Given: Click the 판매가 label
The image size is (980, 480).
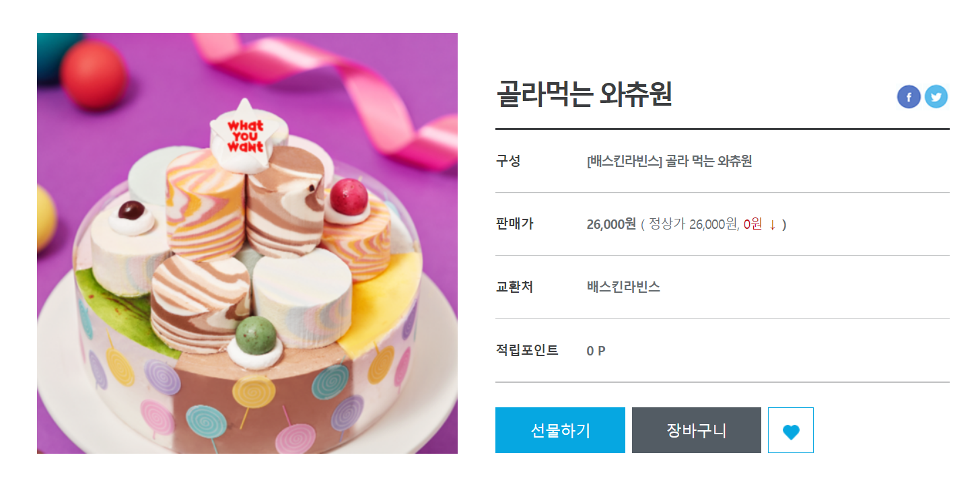Looking at the screenshot, I should pos(515,224).
